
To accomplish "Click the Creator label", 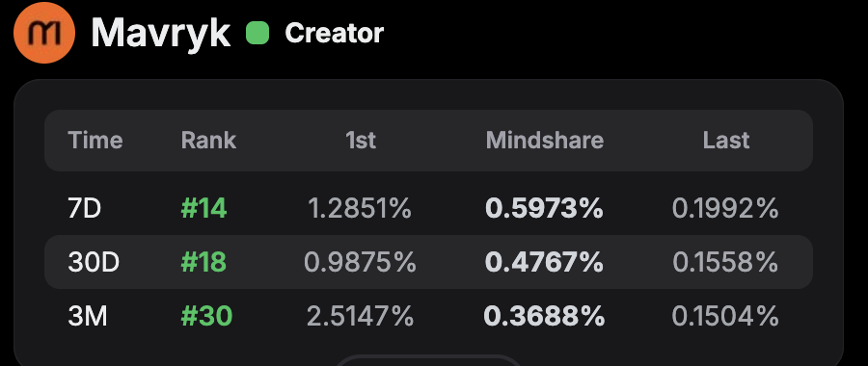I will pos(334,33).
